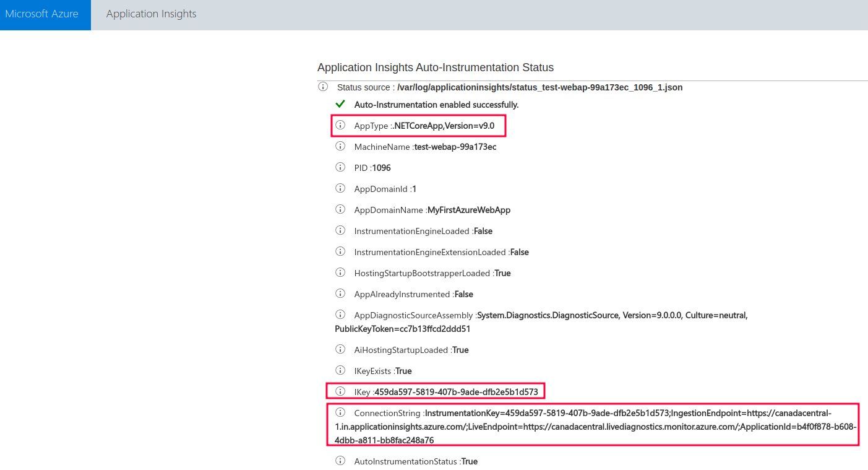Click the info icon beside InstrumentationEngineLoaded

click(x=340, y=230)
